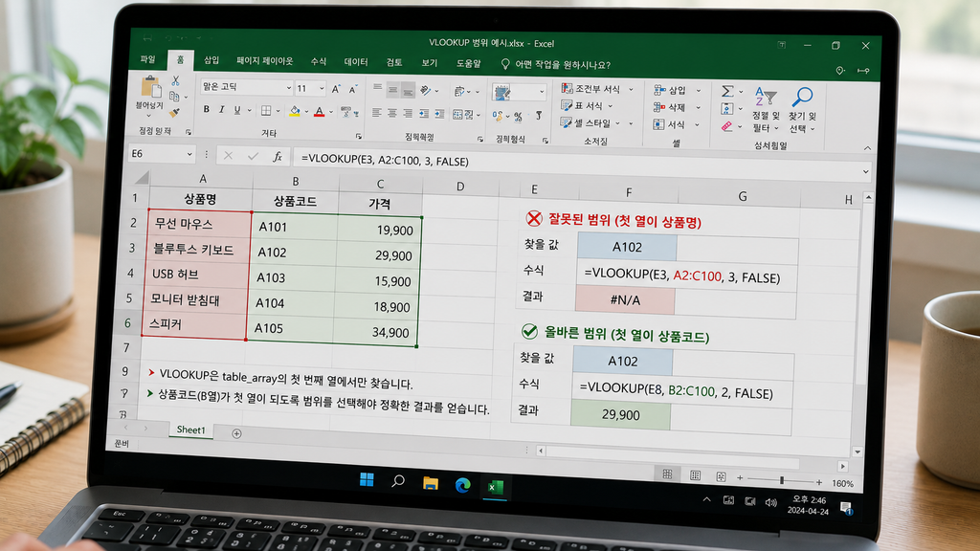Click the 찾기 및 선택 button
The image size is (980, 551).
803,109
